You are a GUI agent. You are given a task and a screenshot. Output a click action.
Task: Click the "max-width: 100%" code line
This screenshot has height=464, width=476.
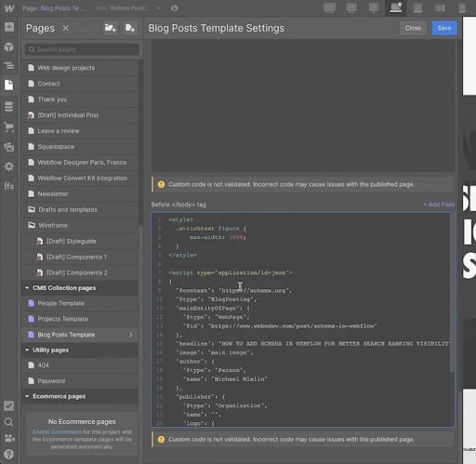[x=218, y=237]
